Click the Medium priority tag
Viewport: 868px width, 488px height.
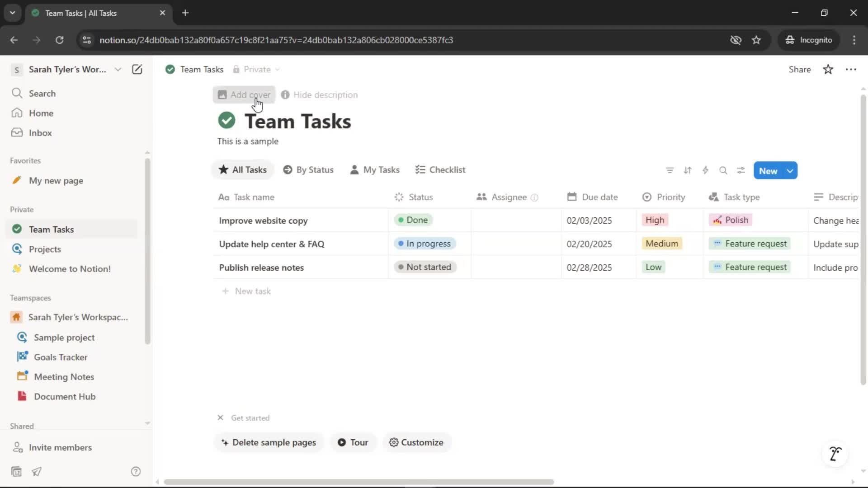[x=661, y=244]
